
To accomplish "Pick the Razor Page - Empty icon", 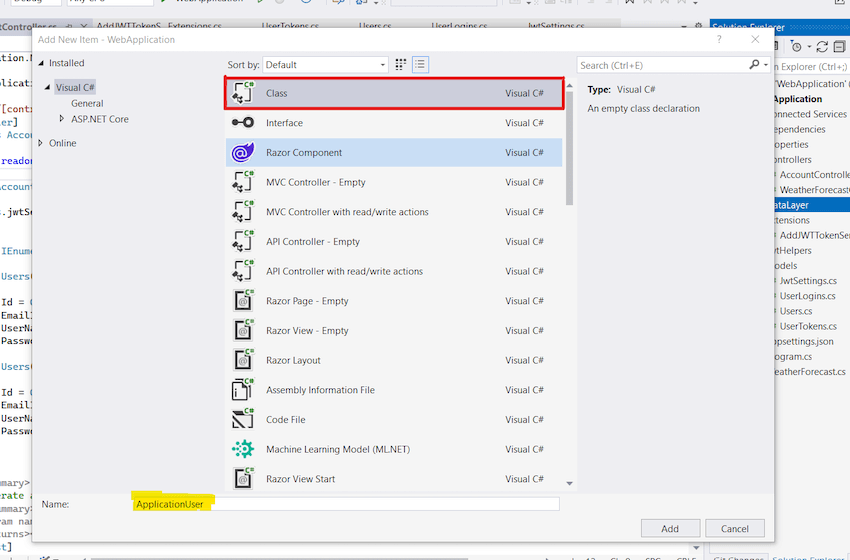I will coord(243,301).
